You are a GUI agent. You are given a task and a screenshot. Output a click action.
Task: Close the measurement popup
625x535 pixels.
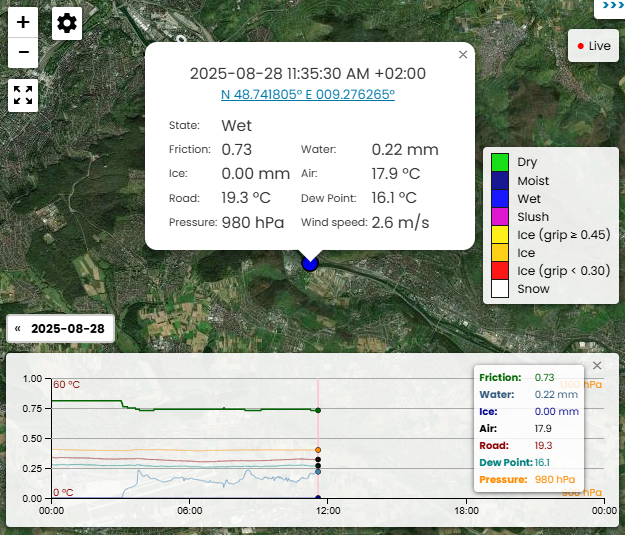click(463, 55)
